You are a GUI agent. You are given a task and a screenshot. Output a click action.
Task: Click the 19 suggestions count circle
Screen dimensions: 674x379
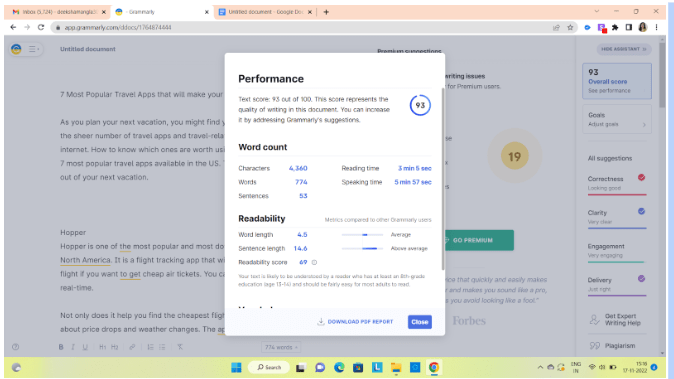tap(515, 156)
